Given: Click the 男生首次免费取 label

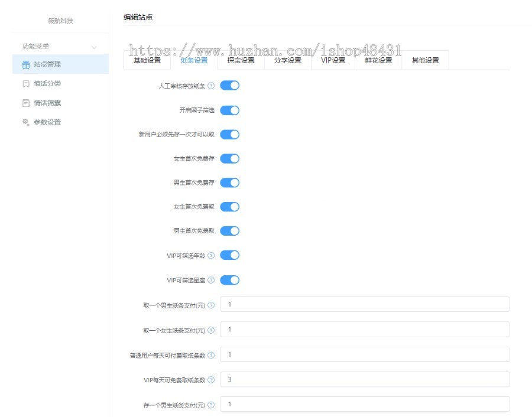Looking at the screenshot, I should click(194, 230).
